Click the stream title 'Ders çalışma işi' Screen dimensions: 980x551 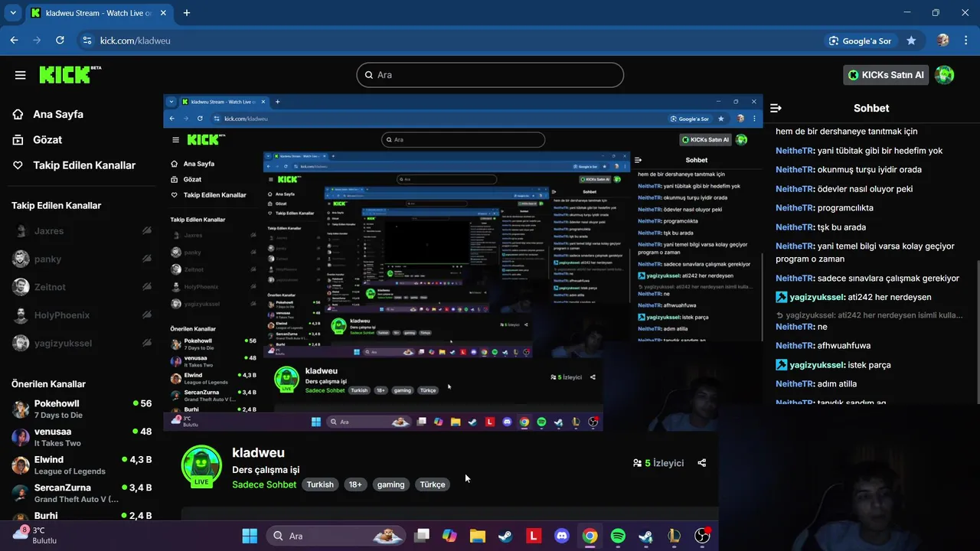pyautogui.click(x=266, y=470)
